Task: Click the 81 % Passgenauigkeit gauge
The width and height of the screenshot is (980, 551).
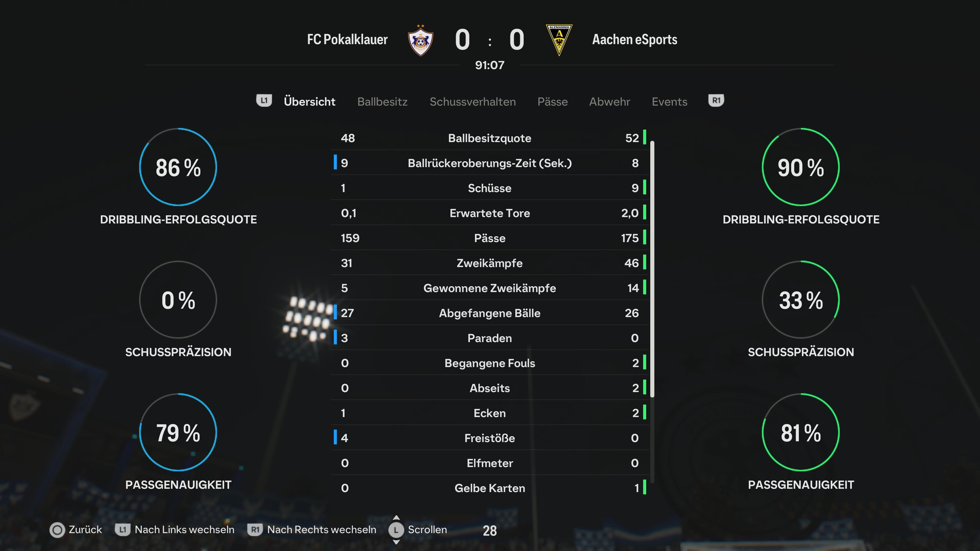Action: point(800,432)
